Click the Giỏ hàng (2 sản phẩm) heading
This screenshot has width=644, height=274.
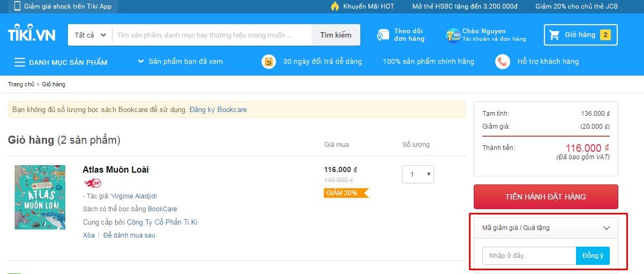click(x=64, y=140)
